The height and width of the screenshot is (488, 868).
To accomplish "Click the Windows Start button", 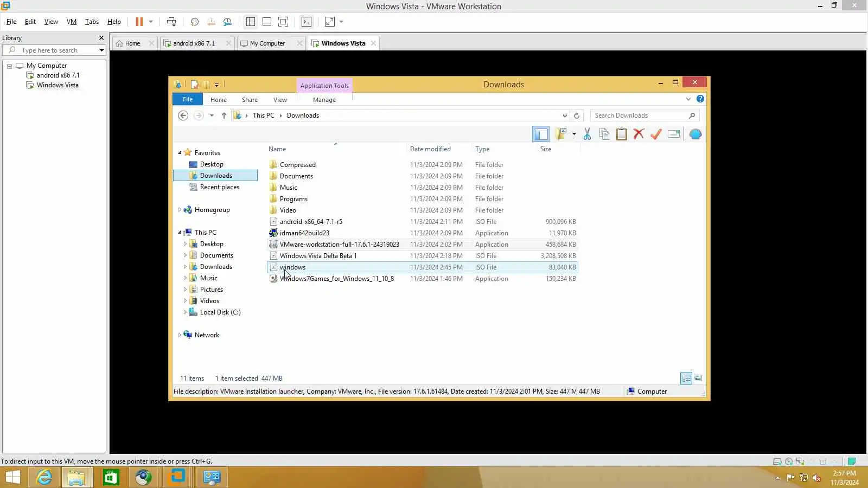I will pos(12,477).
